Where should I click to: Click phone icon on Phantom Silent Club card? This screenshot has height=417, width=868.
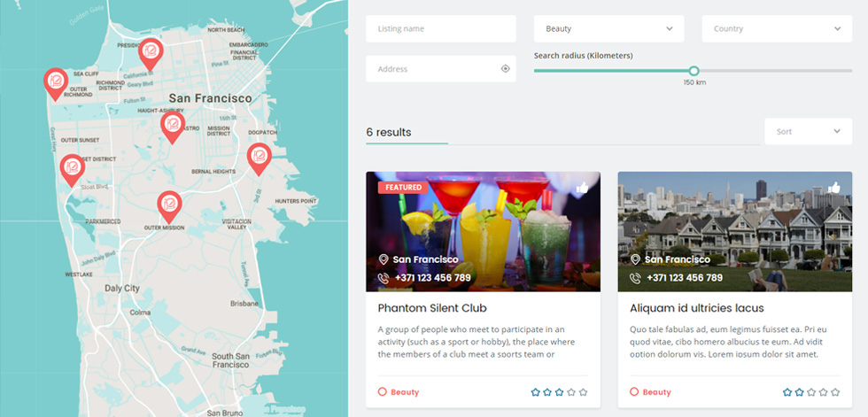(x=384, y=278)
